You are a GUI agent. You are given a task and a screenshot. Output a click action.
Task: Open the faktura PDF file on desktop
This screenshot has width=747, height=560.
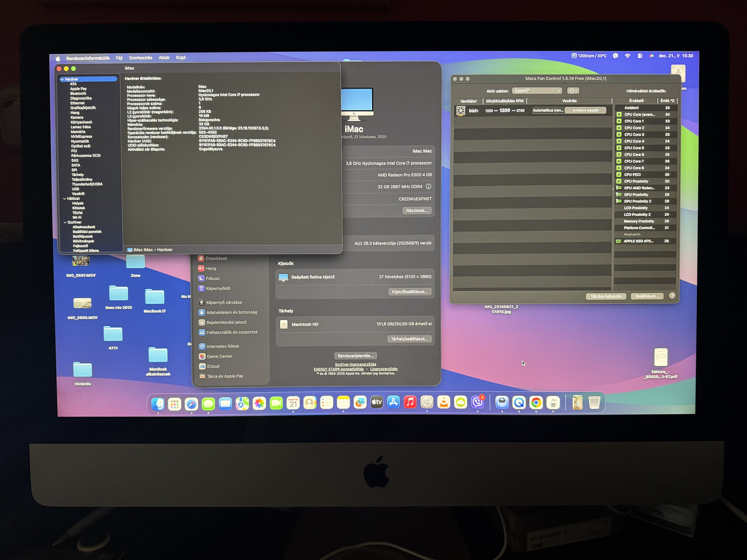[660, 363]
